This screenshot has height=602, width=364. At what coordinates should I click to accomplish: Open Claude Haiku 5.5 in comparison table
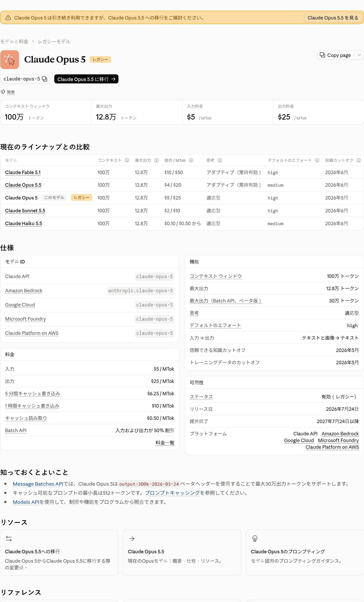point(24,224)
